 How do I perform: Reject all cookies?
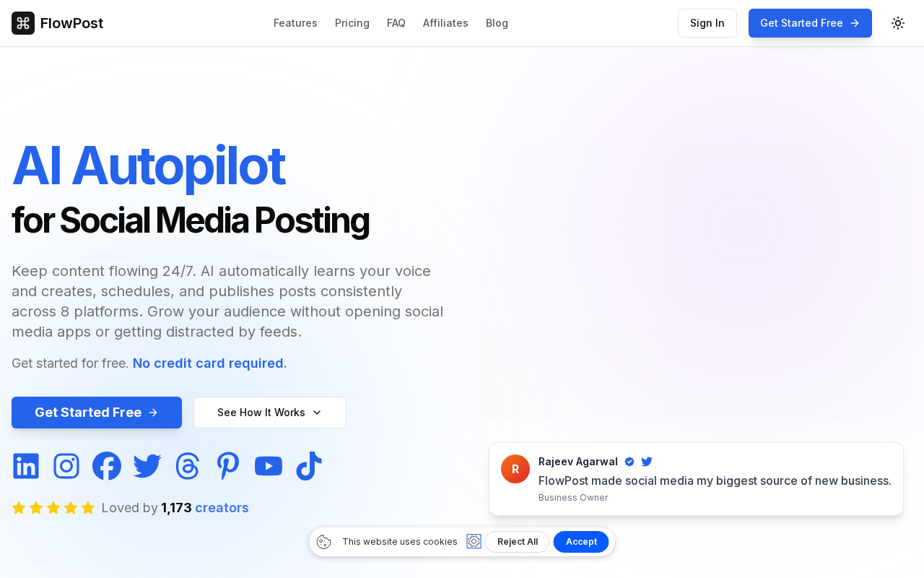click(518, 542)
